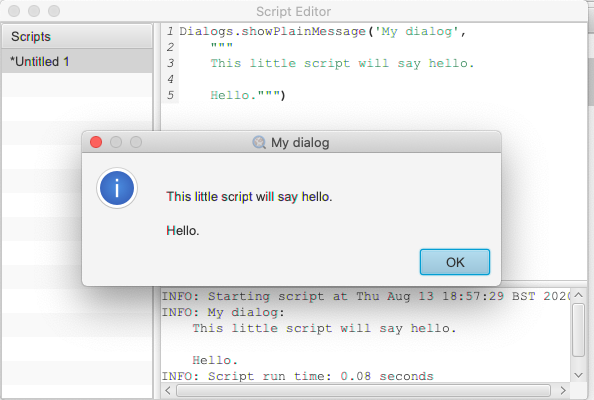The width and height of the screenshot is (594, 400).
Task: Click the dialog's greyed minimize button
Action: coord(116,142)
